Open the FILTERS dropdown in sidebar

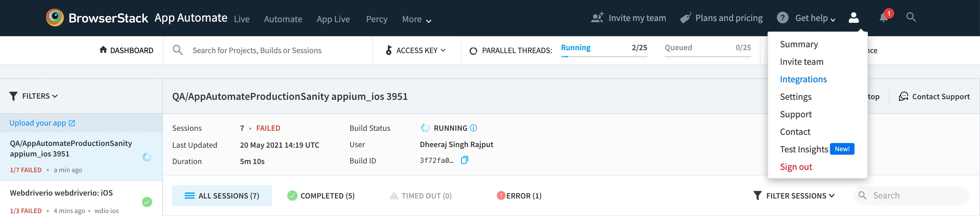tap(34, 96)
